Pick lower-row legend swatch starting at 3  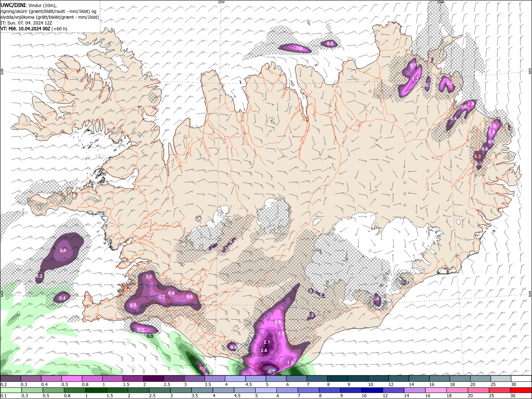point(181,390)
